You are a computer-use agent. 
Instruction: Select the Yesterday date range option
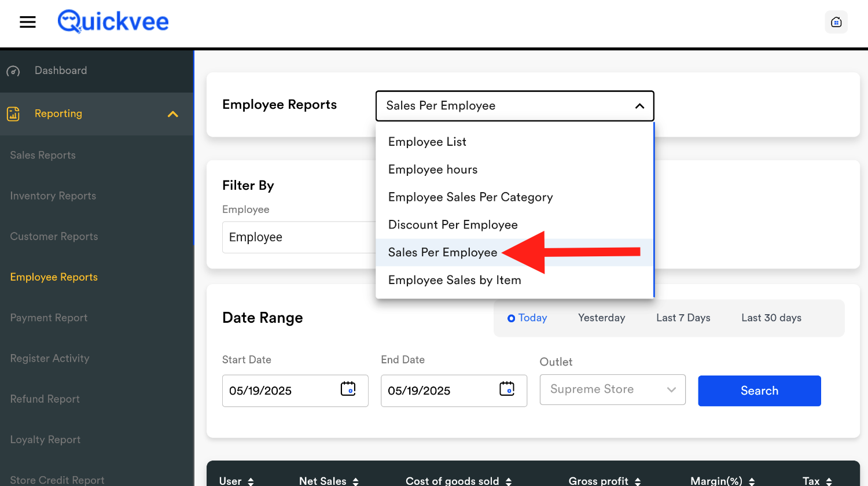[x=601, y=318]
